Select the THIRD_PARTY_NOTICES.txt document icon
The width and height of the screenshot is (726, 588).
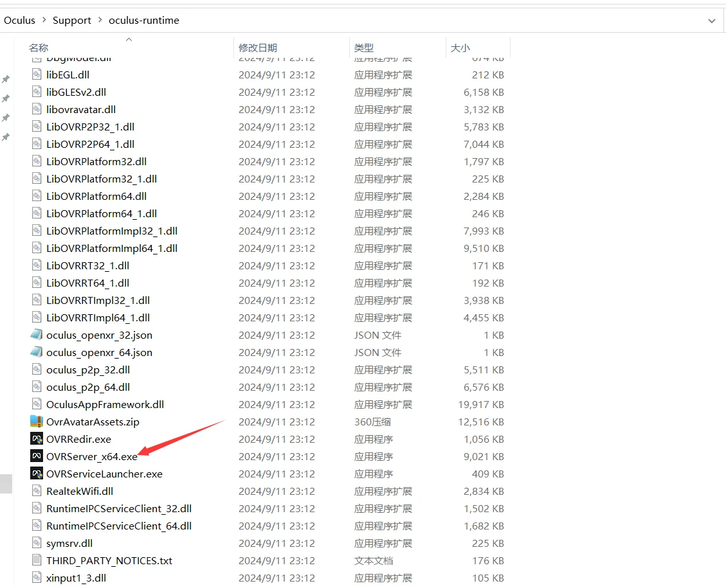37,560
